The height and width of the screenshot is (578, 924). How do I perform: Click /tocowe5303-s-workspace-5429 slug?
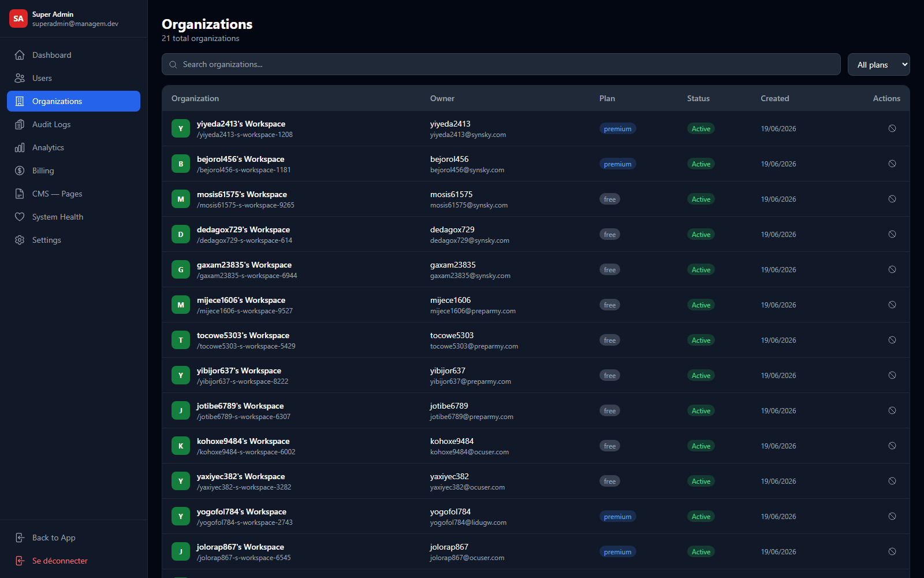coord(246,346)
